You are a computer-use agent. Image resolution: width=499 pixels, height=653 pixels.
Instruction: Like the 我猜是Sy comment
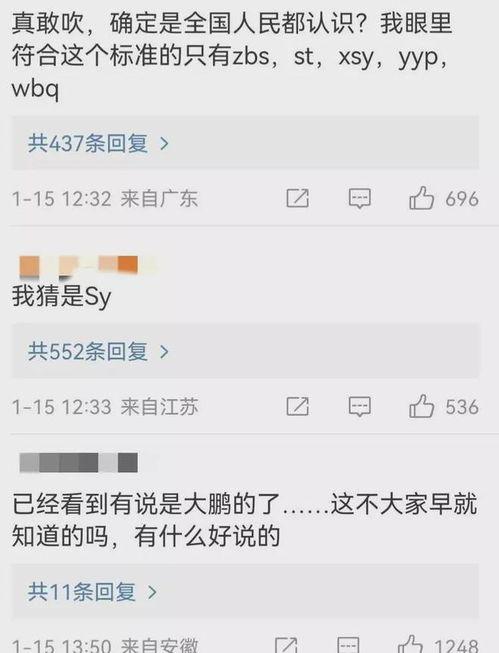tap(422, 406)
